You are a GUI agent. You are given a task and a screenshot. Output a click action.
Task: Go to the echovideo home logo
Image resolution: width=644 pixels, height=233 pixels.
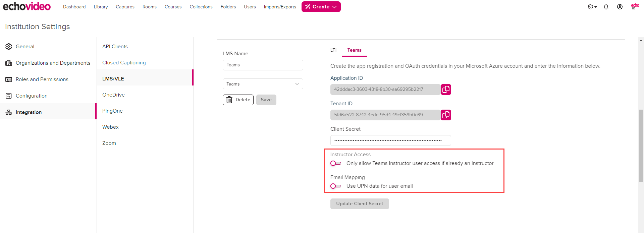pyautogui.click(x=27, y=6)
